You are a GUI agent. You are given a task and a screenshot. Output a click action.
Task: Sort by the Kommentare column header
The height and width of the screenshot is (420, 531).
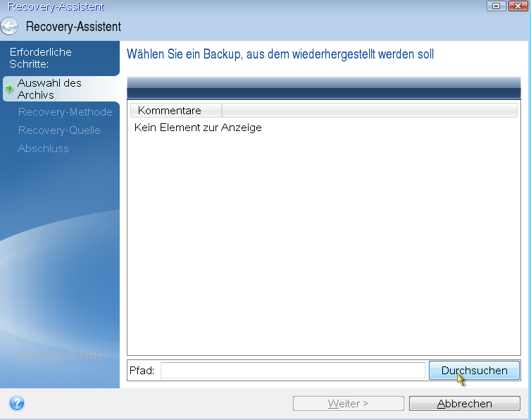(x=176, y=111)
